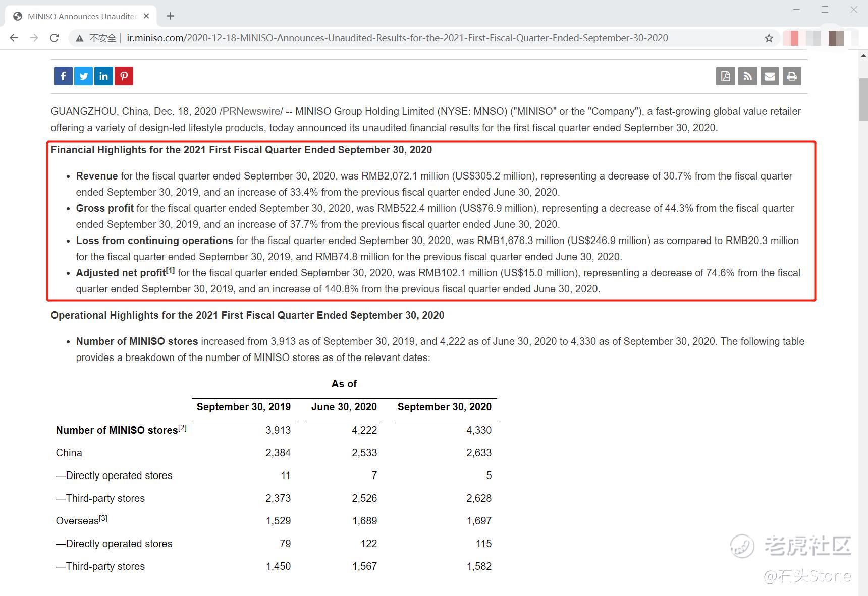Open footnote [2] on Number of MINISO stores
The width and height of the screenshot is (868, 596).
(x=182, y=428)
